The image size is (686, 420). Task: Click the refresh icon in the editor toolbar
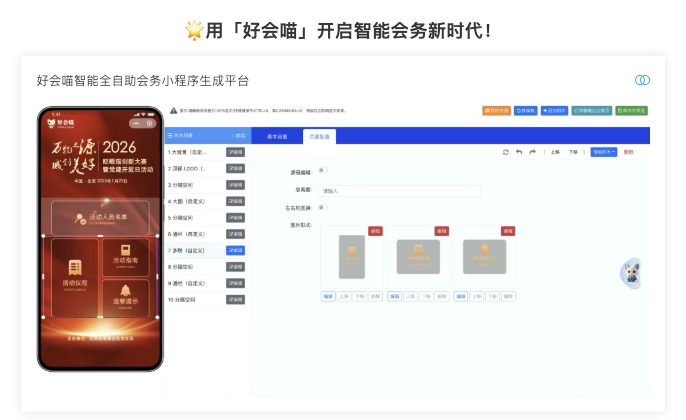tap(505, 152)
